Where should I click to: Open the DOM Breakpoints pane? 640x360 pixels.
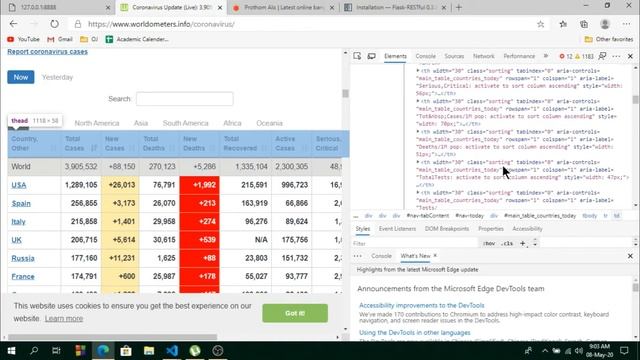(x=447, y=229)
